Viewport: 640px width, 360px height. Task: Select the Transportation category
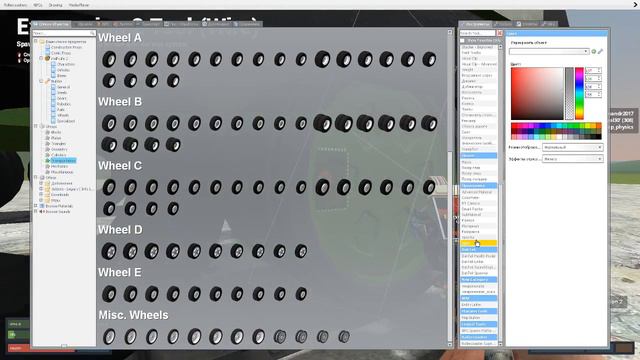(63, 160)
